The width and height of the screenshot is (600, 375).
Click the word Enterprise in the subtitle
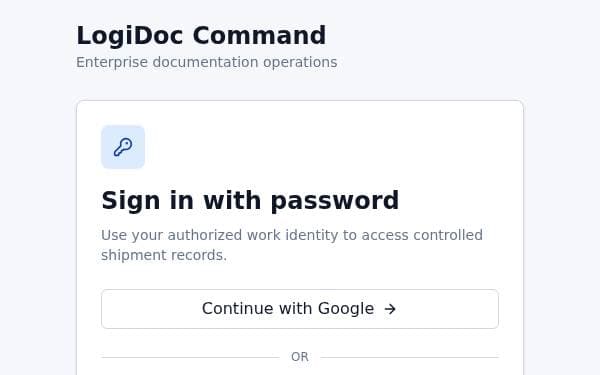click(x=112, y=62)
